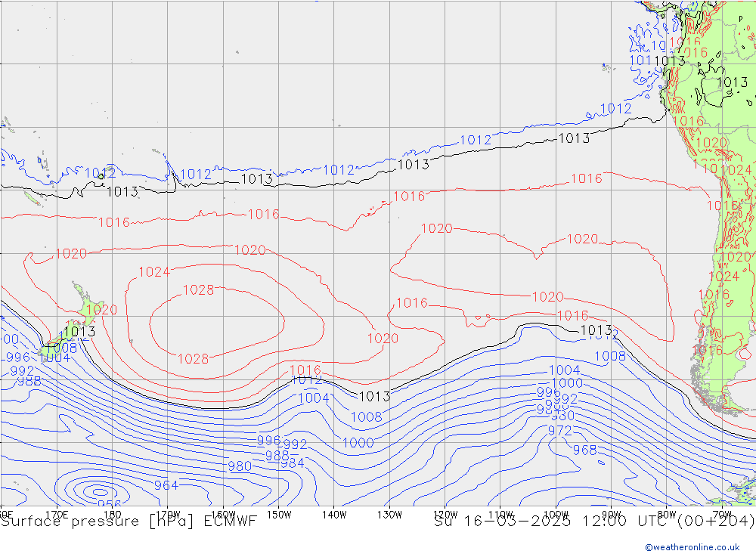Click the 70W longitude axis label
756x554 pixels.
722,515
